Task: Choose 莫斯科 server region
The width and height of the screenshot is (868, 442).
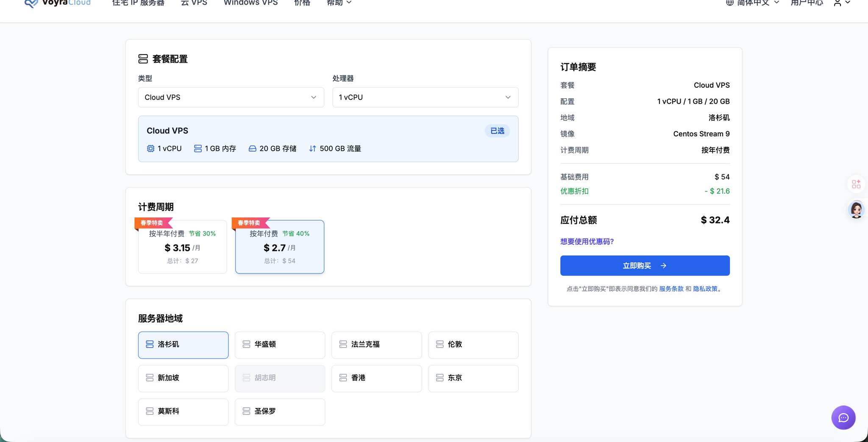Action: coord(183,412)
